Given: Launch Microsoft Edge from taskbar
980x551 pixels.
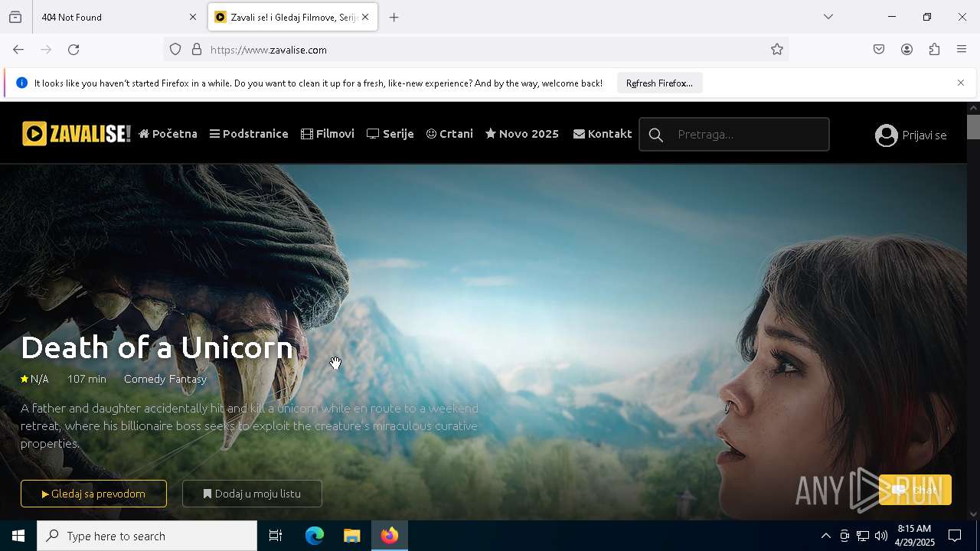Looking at the screenshot, I should click(315, 536).
